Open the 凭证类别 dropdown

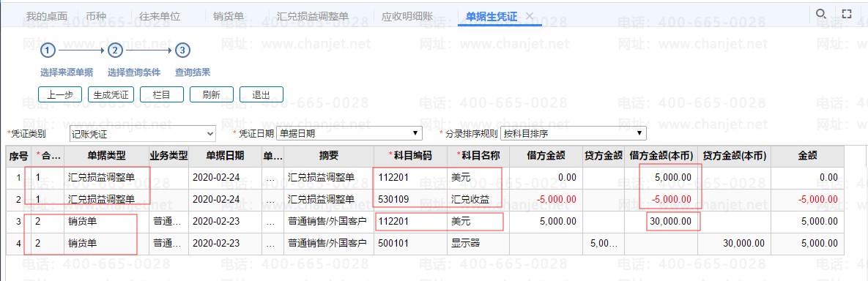142,133
